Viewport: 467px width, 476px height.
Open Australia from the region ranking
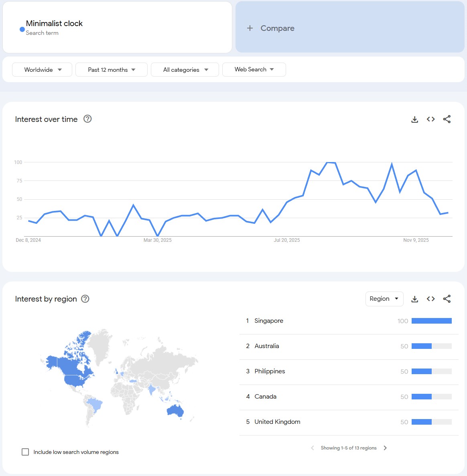point(267,346)
